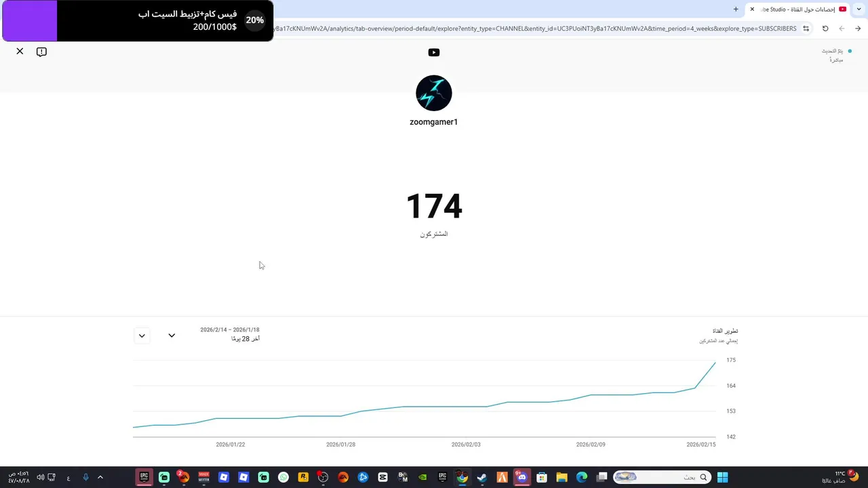Click the browser address bar URL
Image resolution: width=868 pixels, height=488 pixels.
pyautogui.click(x=534, y=28)
